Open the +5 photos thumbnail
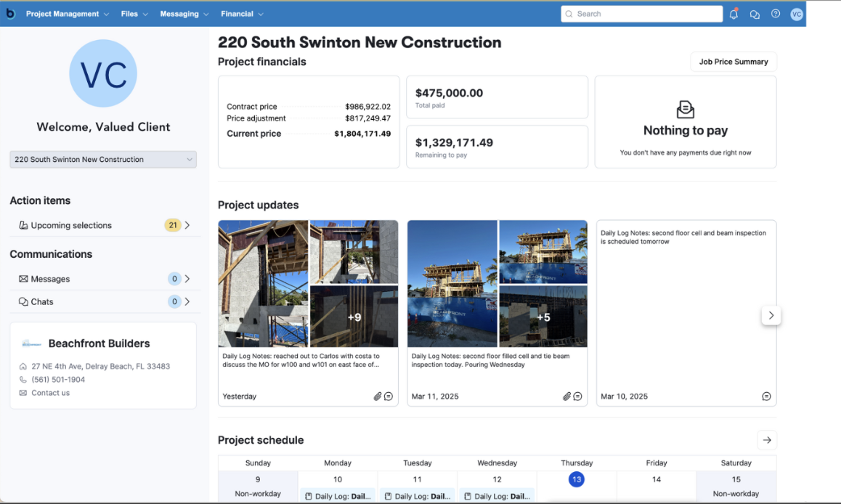The height and width of the screenshot is (504, 841). (543, 317)
